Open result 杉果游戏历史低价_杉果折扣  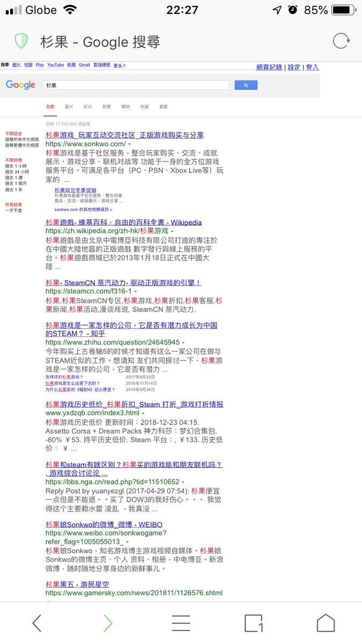(134, 404)
